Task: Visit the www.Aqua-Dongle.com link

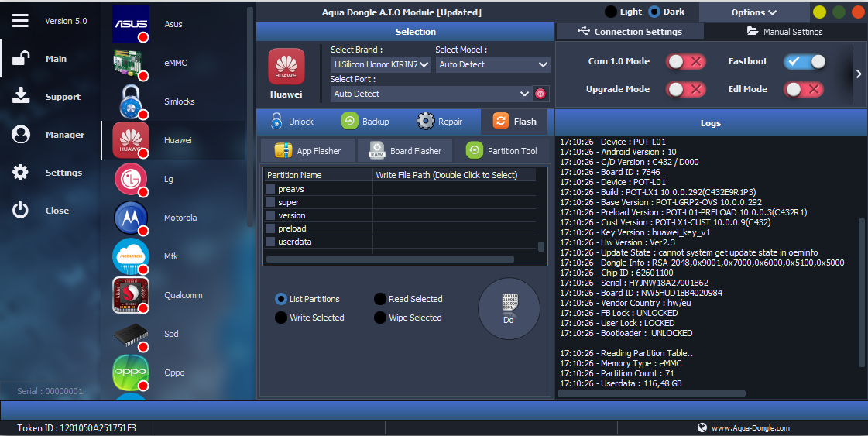Action: (750, 427)
